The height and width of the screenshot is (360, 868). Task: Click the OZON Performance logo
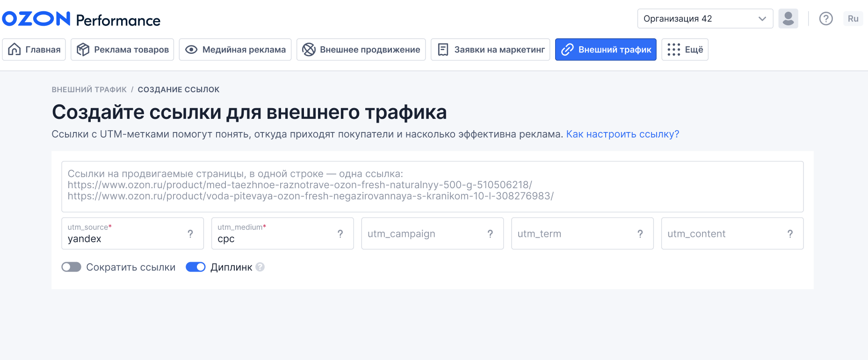pyautogui.click(x=81, y=19)
